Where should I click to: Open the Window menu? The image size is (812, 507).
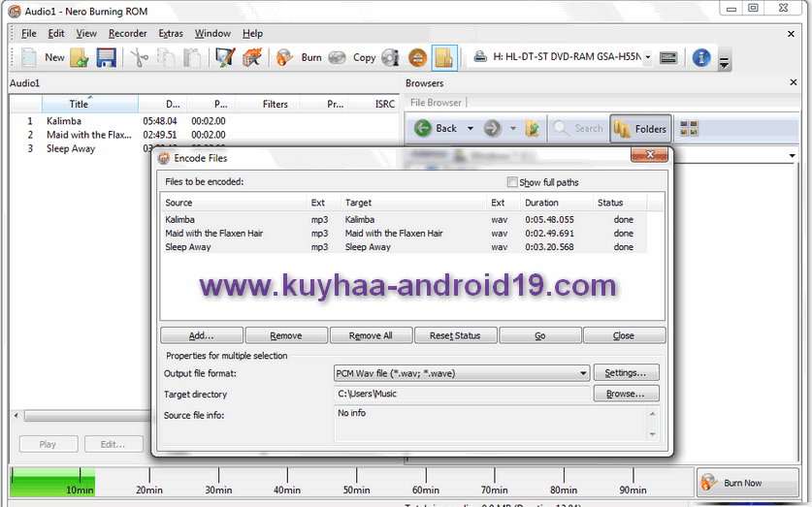pyautogui.click(x=212, y=34)
